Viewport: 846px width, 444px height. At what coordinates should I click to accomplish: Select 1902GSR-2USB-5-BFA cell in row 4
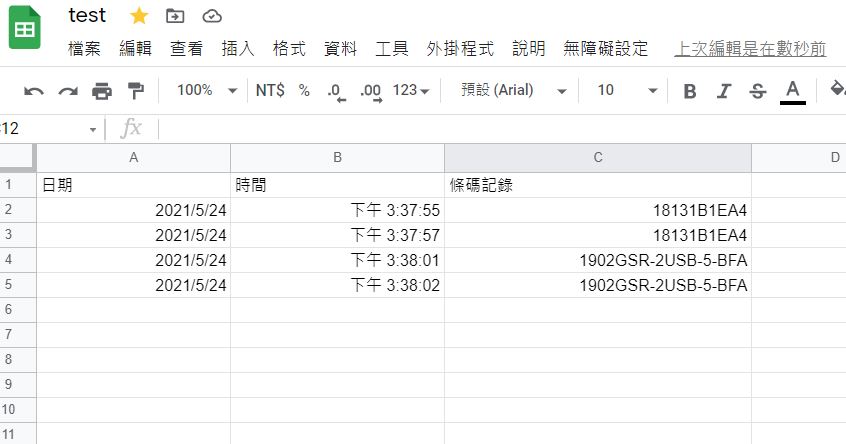tap(598, 260)
